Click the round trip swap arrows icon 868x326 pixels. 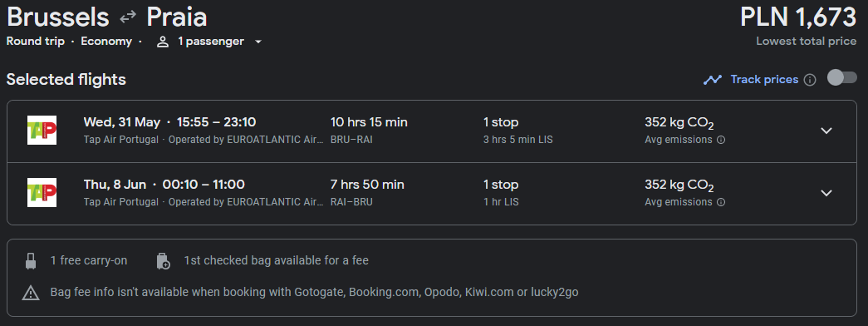point(128,17)
